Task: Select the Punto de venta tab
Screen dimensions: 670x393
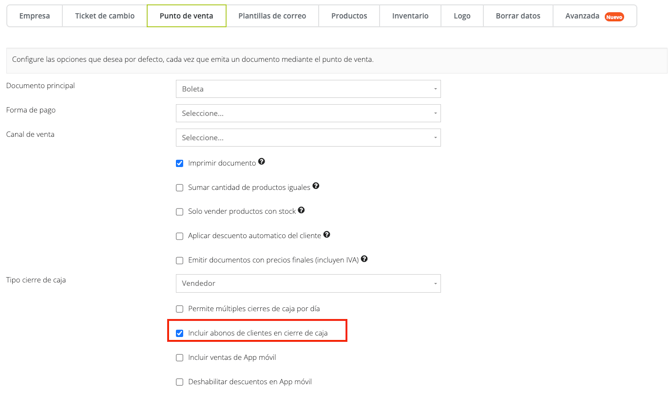Action: (x=186, y=16)
